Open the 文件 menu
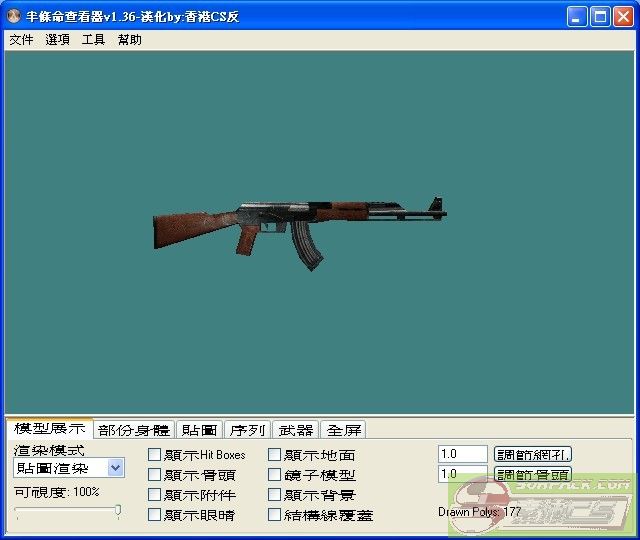Screen dimensions: 640x540 (21, 40)
